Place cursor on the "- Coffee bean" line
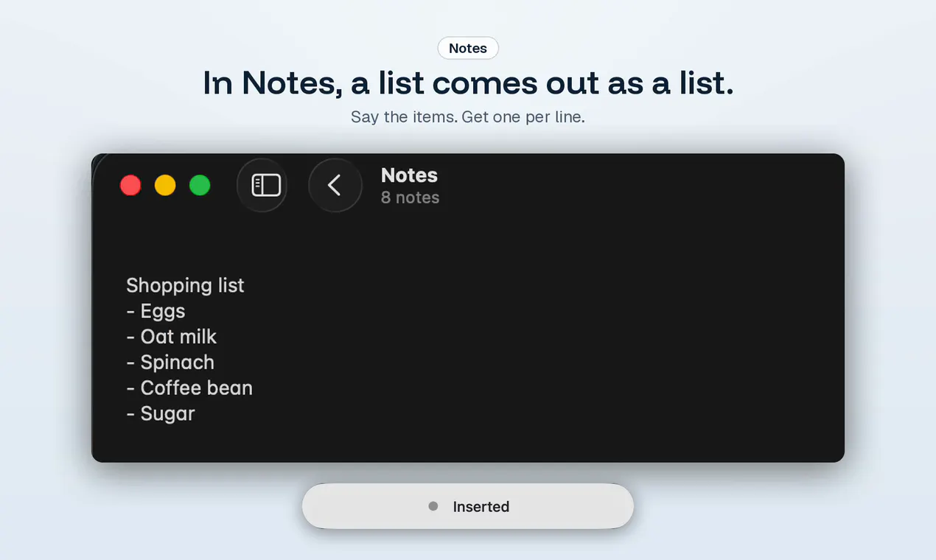Image resolution: width=936 pixels, height=560 pixels. point(189,388)
